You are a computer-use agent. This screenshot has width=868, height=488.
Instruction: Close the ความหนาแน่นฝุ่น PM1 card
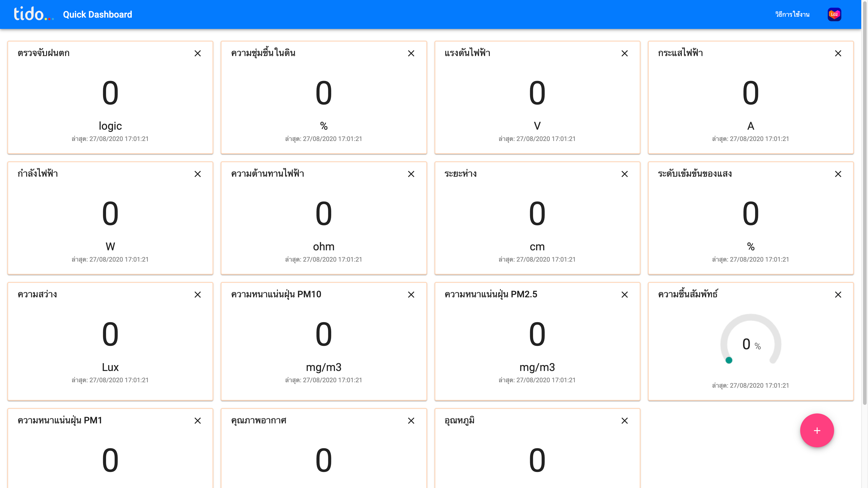coord(198,421)
